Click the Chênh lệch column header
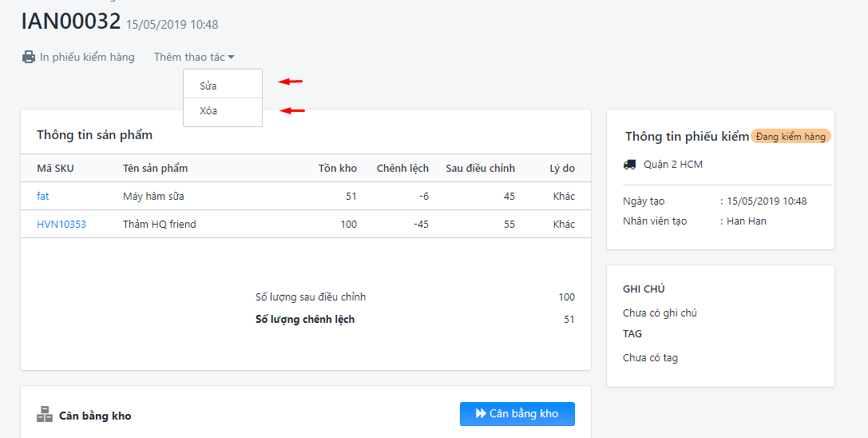The height and width of the screenshot is (438, 868). [402, 169]
